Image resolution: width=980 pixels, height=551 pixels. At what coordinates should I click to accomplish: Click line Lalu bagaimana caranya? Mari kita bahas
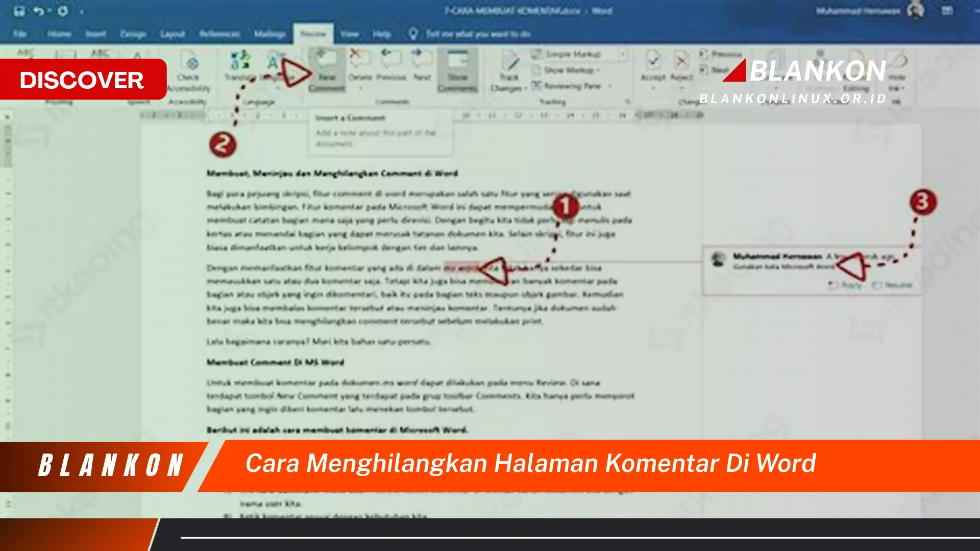click(x=318, y=341)
